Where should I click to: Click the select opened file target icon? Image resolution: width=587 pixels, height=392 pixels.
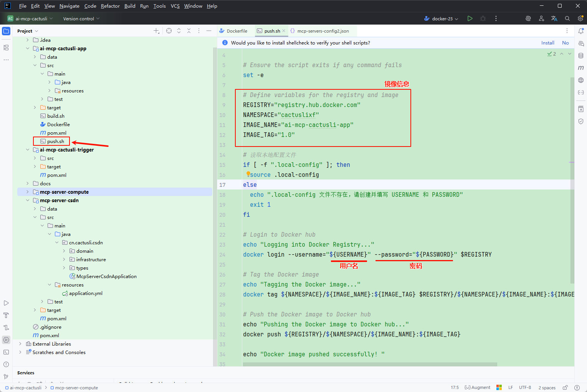coord(169,31)
